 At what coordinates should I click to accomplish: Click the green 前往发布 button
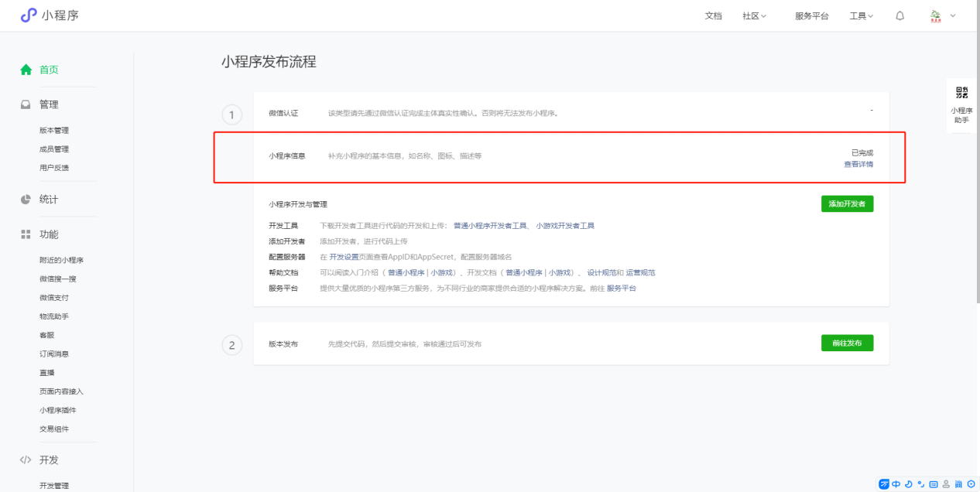click(x=847, y=343)
